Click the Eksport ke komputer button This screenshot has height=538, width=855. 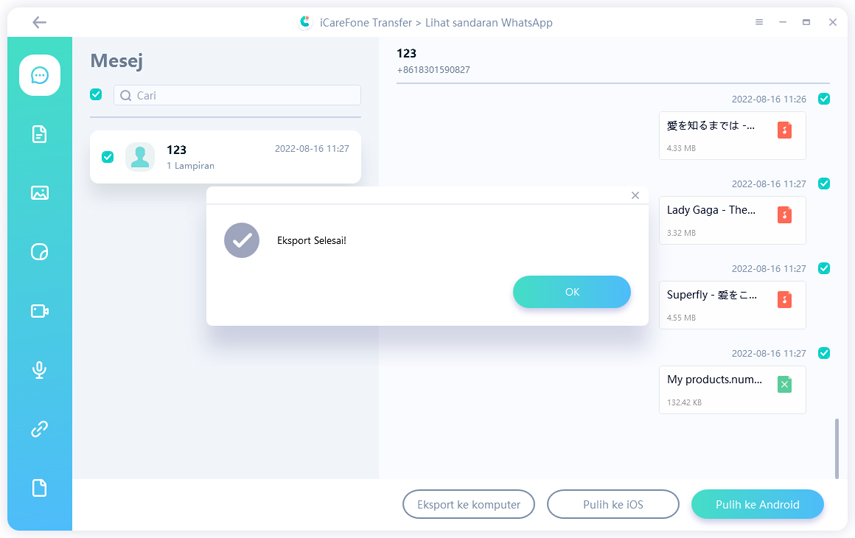468,505
